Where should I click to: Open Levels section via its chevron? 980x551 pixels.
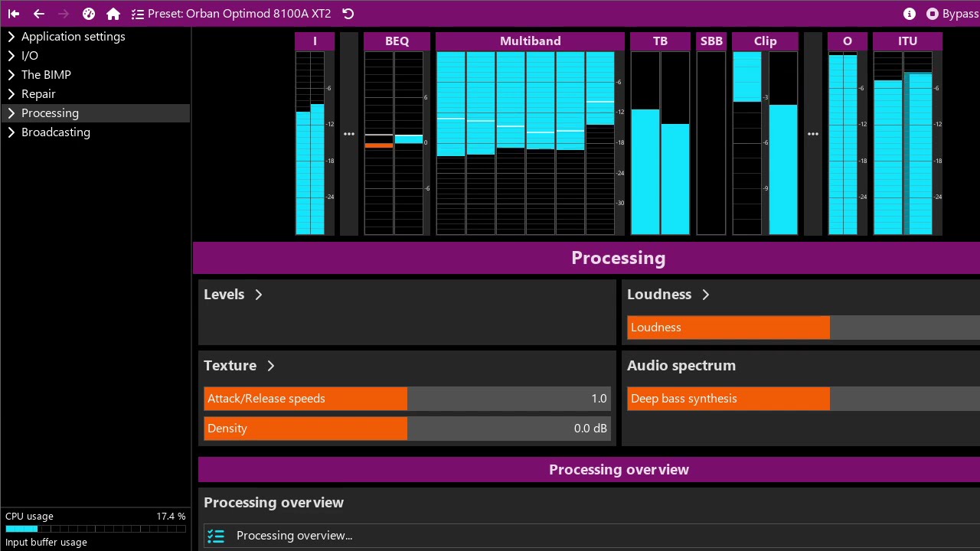pyautogui.click(x=259, y=295)
